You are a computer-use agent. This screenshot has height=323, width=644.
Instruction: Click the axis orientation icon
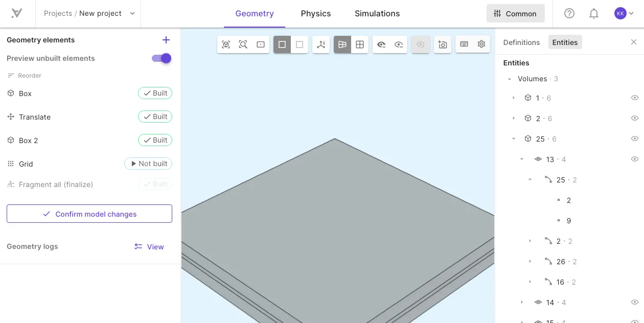321,44
